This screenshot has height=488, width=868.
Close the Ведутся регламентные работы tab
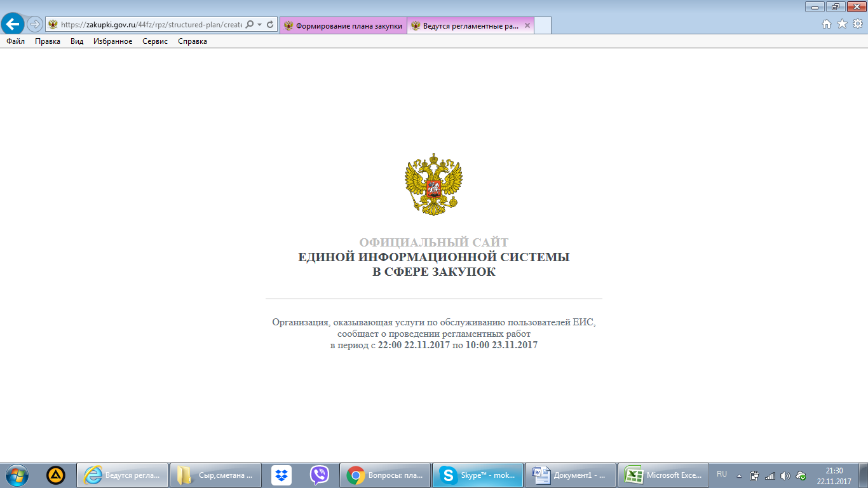(527, 25)
